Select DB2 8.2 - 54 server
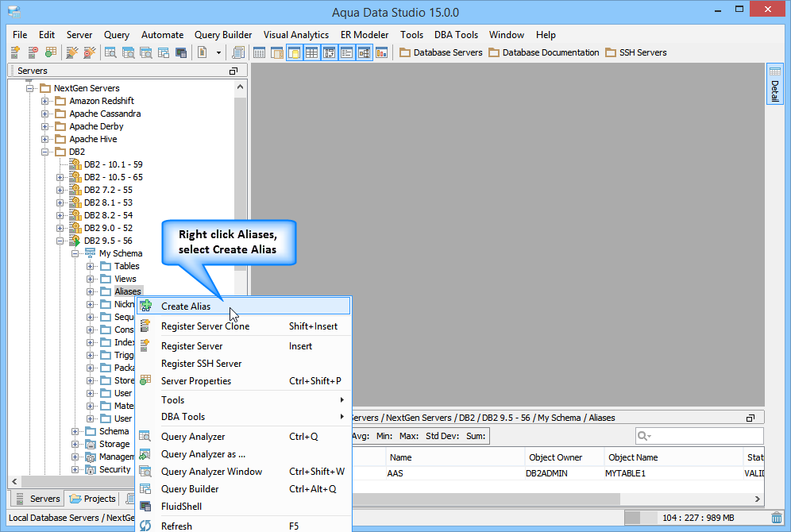Image resolution: width=791 pixels, height=532 pixels. (108, 215)
